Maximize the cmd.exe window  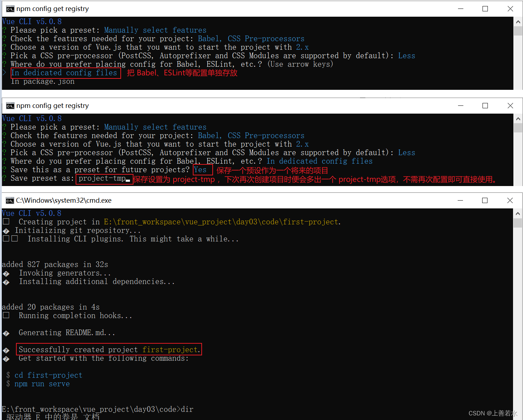pos(485,201)
